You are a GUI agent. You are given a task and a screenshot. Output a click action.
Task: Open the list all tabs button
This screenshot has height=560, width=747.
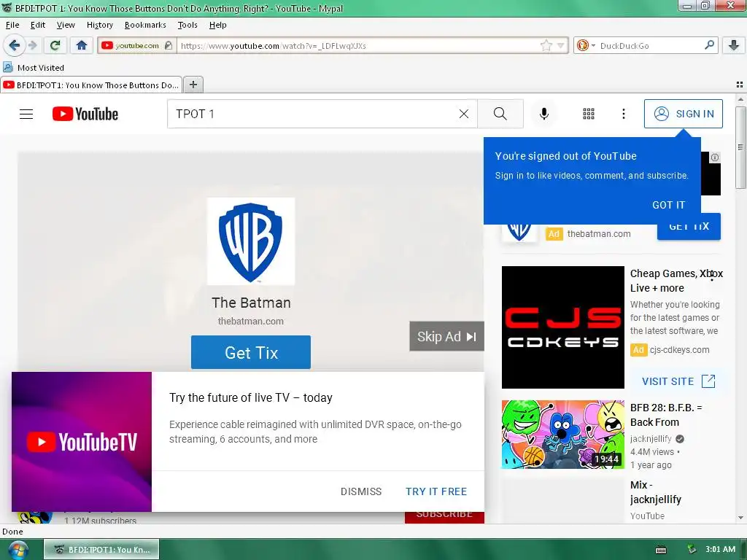[740, 85]
